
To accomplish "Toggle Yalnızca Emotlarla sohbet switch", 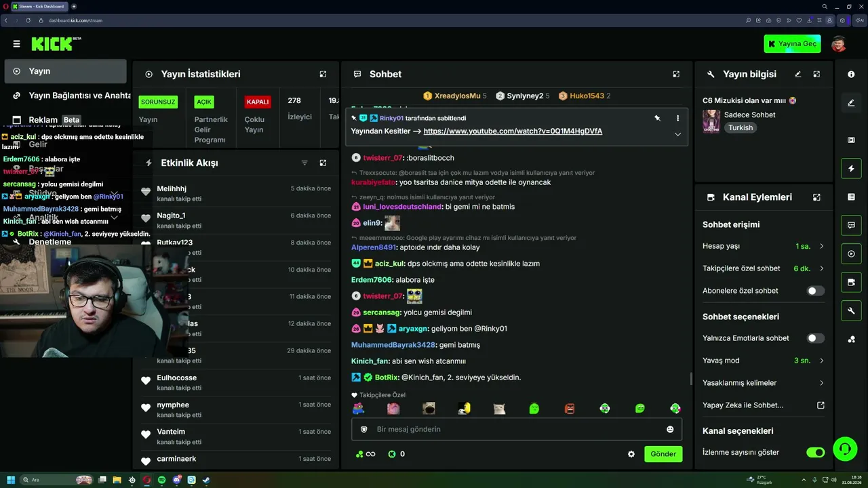I will (816, 338).
